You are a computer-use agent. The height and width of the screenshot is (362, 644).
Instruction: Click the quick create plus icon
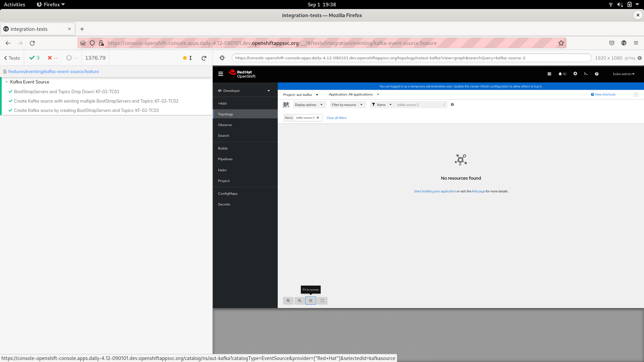(x=576, y=74)
